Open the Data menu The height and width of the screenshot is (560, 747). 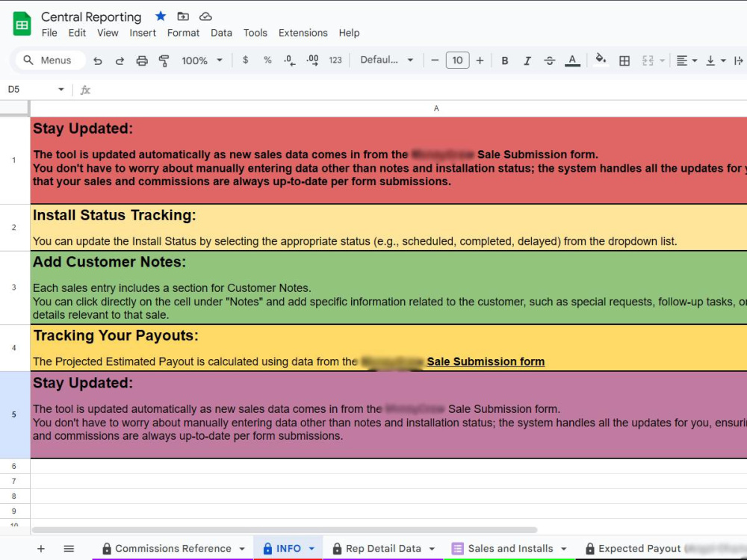(221, 33)
